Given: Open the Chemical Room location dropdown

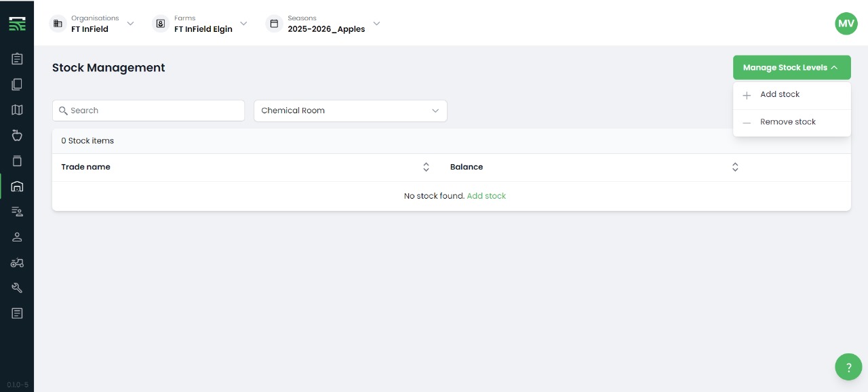Looking at the screenshot, I should point(351,111).
